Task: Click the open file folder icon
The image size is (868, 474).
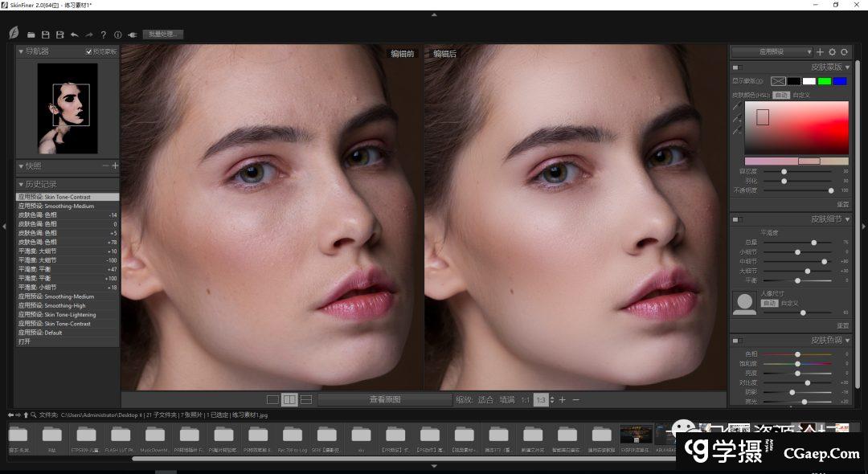Action: tap(31, 35)
